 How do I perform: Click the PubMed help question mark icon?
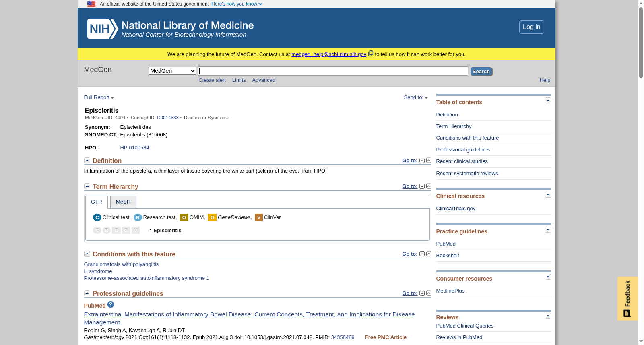click(111, 304)
